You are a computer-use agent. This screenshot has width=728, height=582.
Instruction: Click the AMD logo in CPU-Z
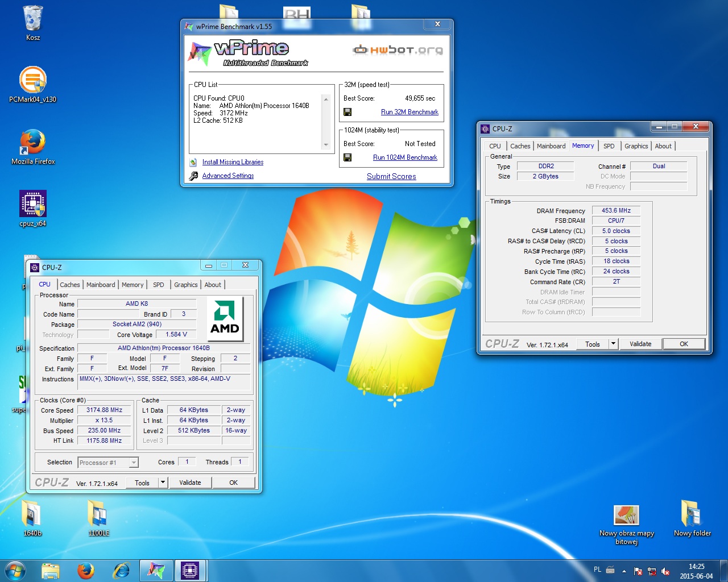pyautogui.click(x=225, y=318)
